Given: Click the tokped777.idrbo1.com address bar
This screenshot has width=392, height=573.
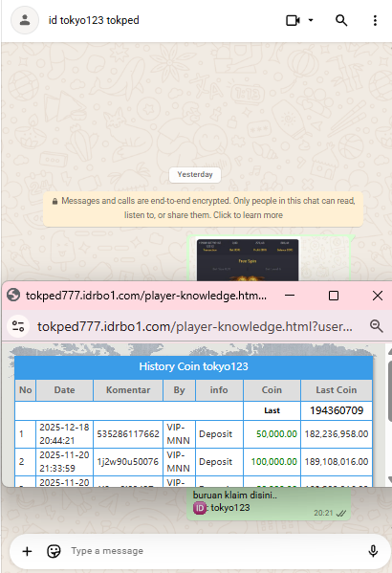Looking at the screenshot, I should click(195, 326).
